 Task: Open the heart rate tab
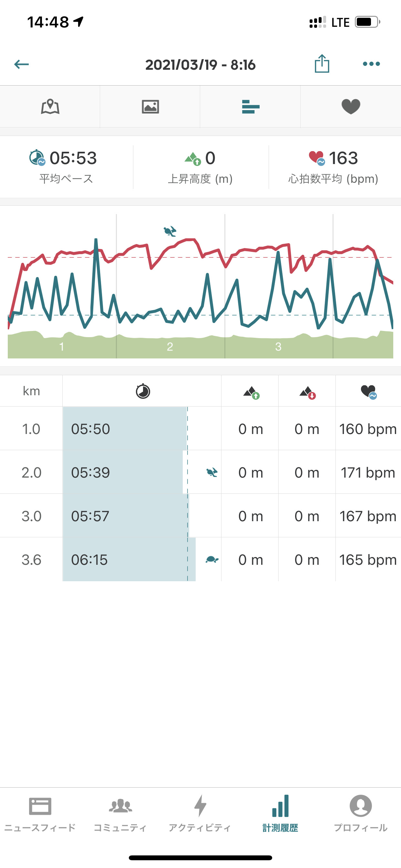click(351, 107)
